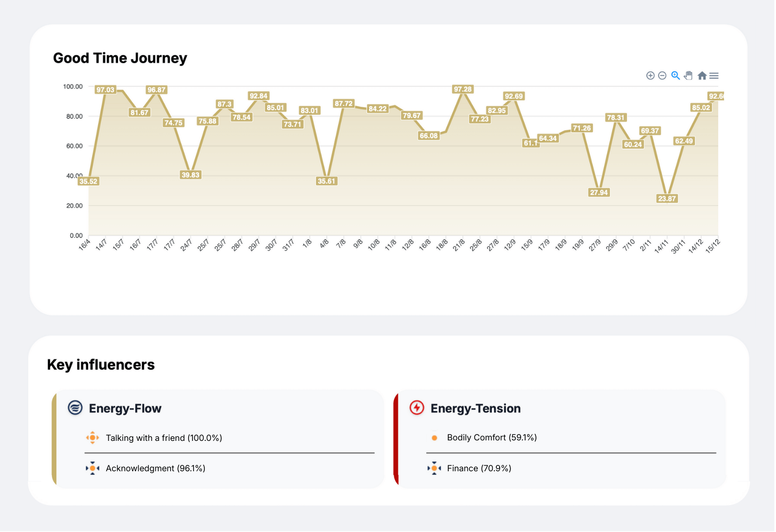Activate the selection zoom magnifier tool

675,75
